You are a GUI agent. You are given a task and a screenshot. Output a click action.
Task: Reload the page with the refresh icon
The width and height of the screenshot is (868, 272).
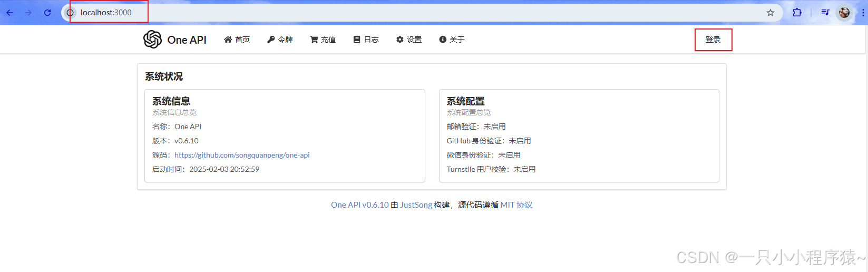(x=47, y=13)
